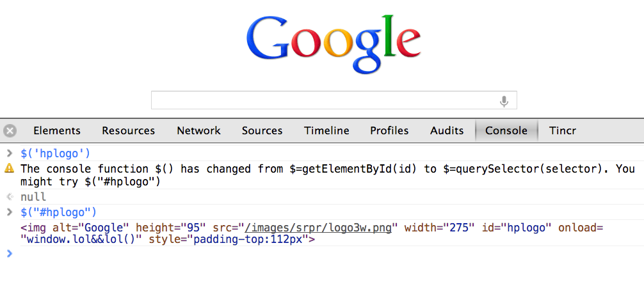Select the Sources tab
The width and height of the screenshot is (644, 289).
(262, 131)
